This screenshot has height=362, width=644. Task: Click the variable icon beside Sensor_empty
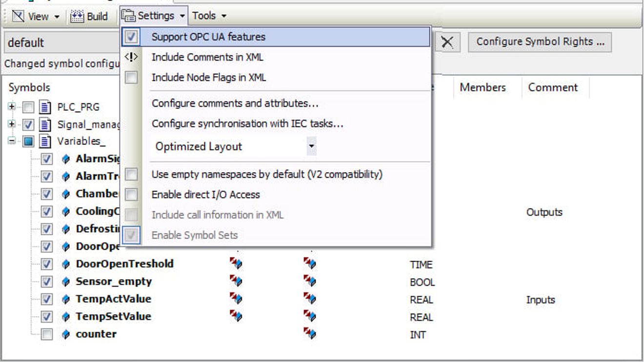pos(66,282)
